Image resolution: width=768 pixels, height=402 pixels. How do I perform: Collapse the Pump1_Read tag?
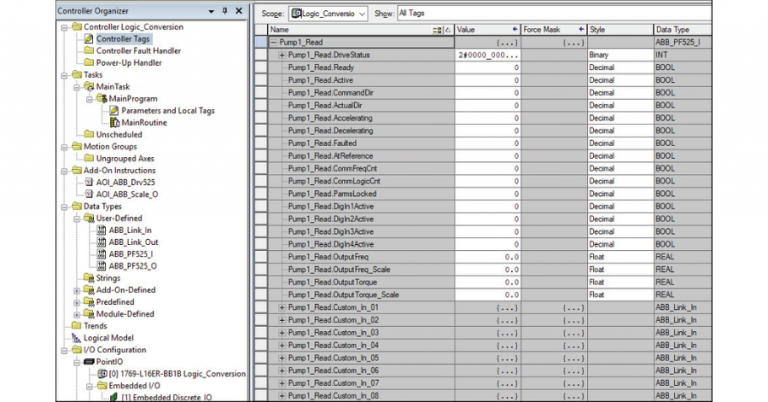pyautogui.click(x=275, y=43)
